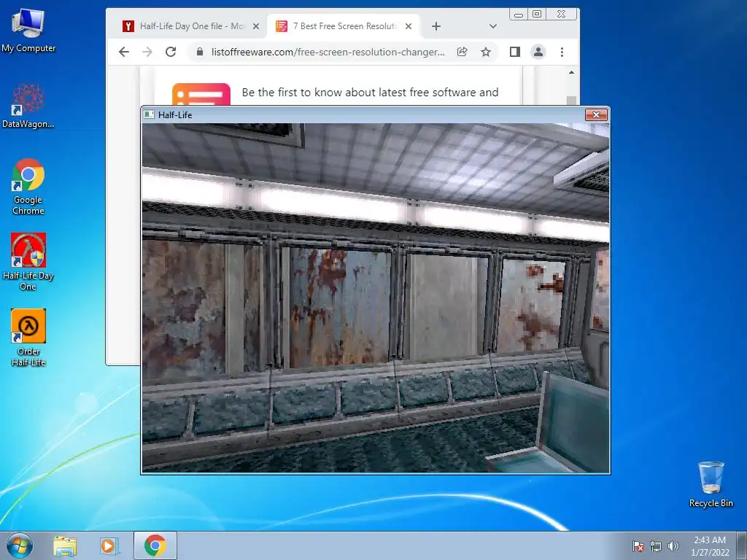Go forward in Chrome browser
This screenshot has height=560, width=747.
tap(147, 52)
